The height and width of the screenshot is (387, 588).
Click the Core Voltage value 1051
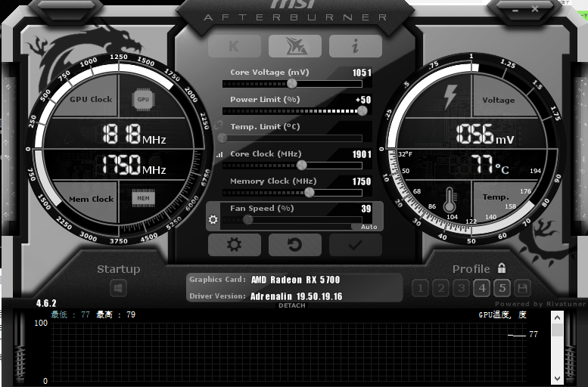tap(362, 73)
